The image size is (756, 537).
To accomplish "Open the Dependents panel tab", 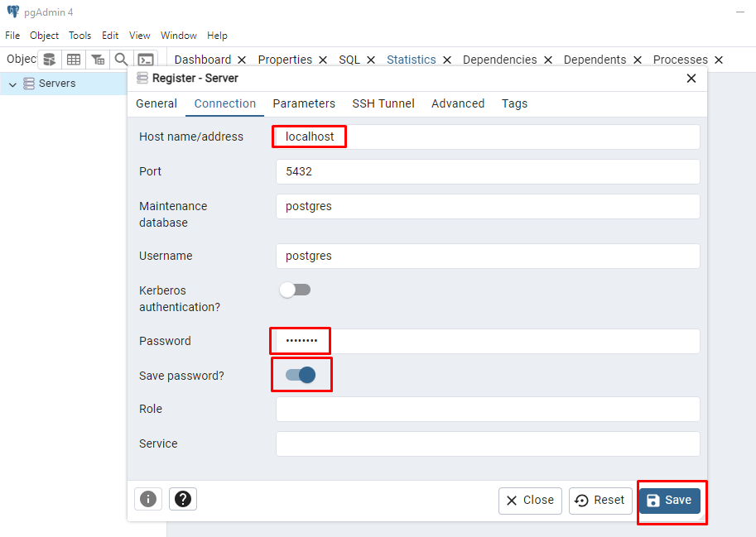I will pyautogui.click(x=595, y=60).
